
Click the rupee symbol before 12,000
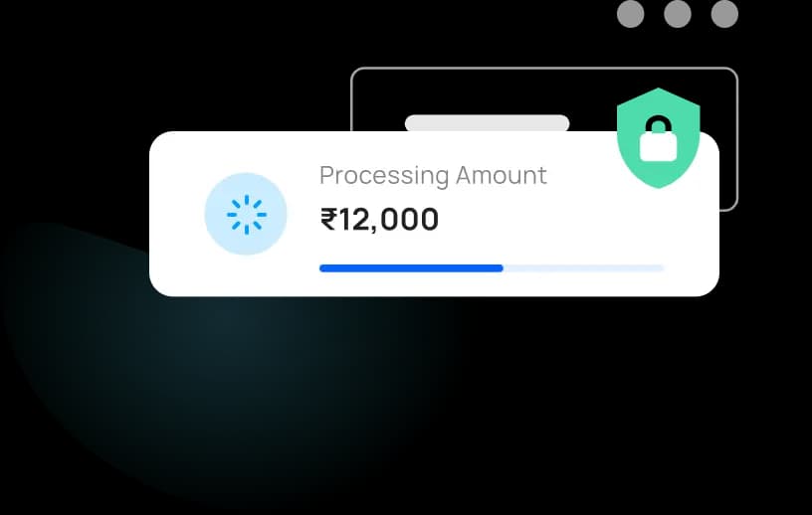pyautogui.click(x=329, y=219)
